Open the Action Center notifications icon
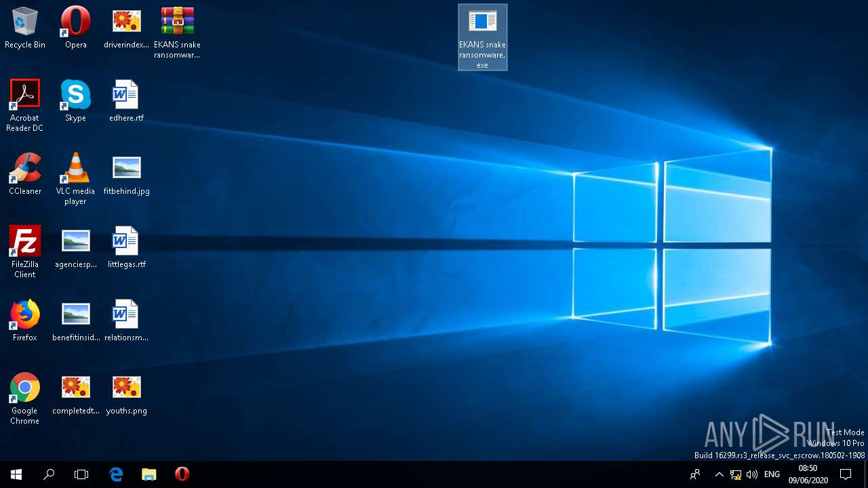The width and height of the screenshot is (868, 488). click(846, 474)
